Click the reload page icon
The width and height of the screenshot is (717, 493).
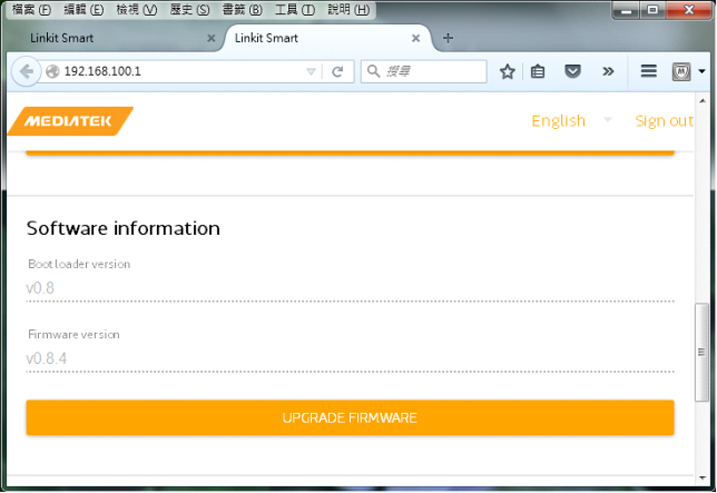pyautogui.click(x=337, y=71)
